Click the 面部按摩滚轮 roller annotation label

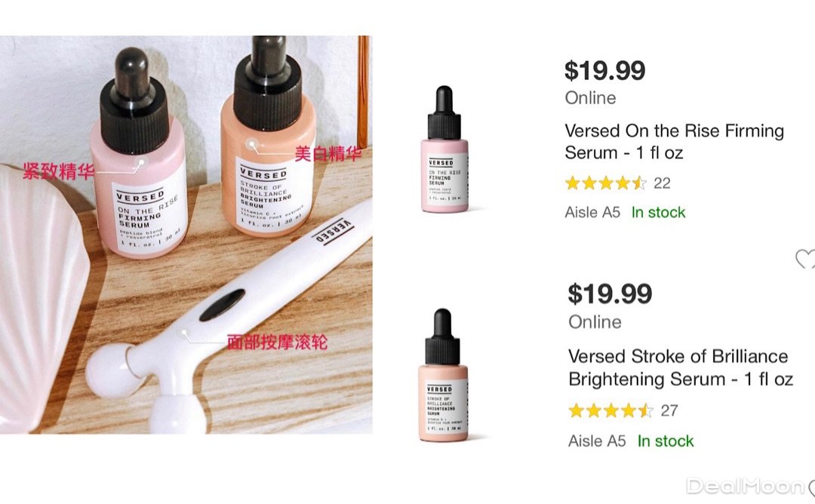coord(277,342)
